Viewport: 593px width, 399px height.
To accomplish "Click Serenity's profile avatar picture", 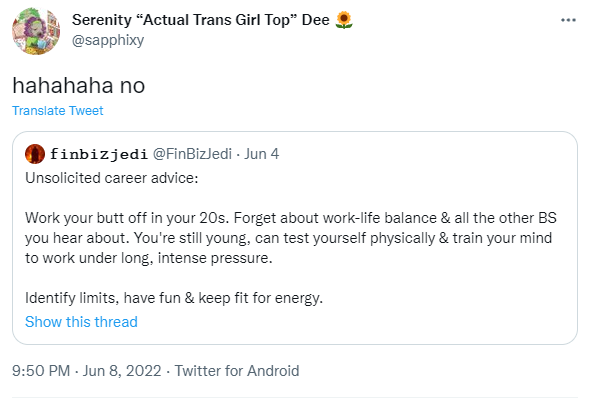I will 36,30.
